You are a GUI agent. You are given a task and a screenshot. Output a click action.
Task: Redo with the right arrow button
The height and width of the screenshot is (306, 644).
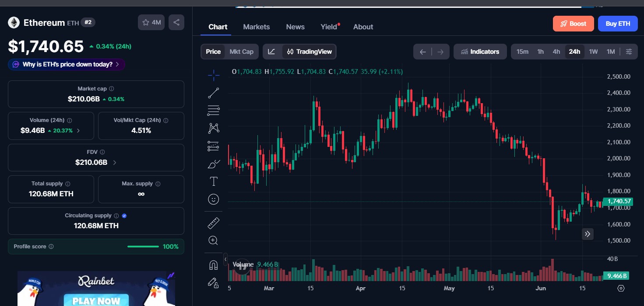(x=440, y=52)
